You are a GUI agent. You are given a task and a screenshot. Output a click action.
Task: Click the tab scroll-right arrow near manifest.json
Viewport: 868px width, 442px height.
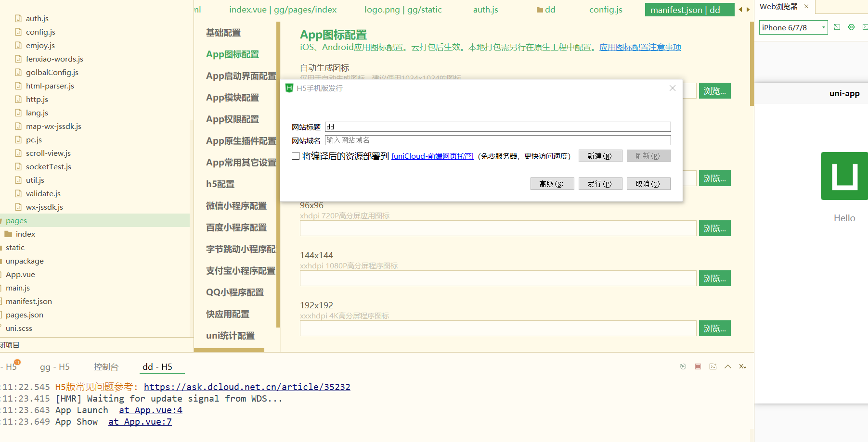click(x=747, y=9)
